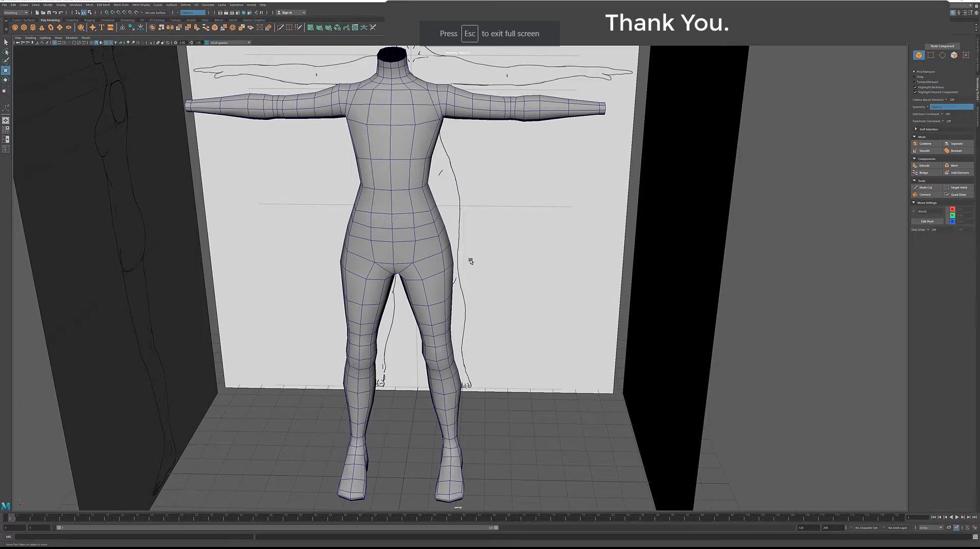Image resolution: width=980 pixels, height=549 pixels.
Task: Open the Modeling menu set dropdown
Action: pos(16,13)
